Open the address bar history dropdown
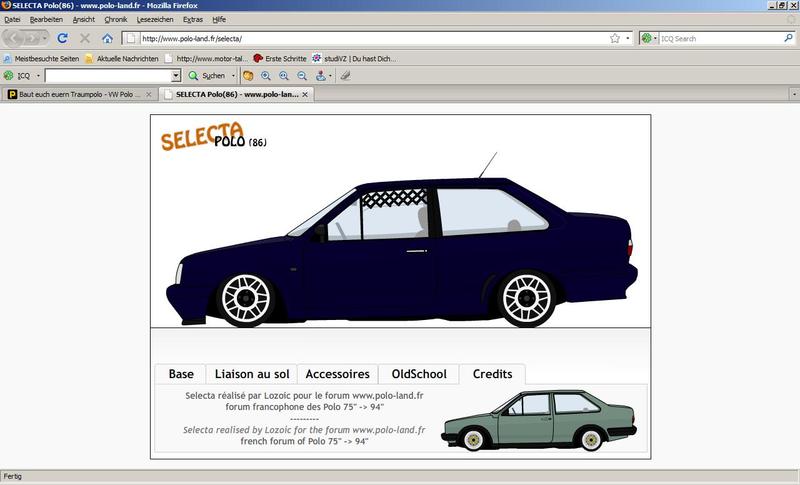This screenshot has height=485, width=800. tap(628, 38)
